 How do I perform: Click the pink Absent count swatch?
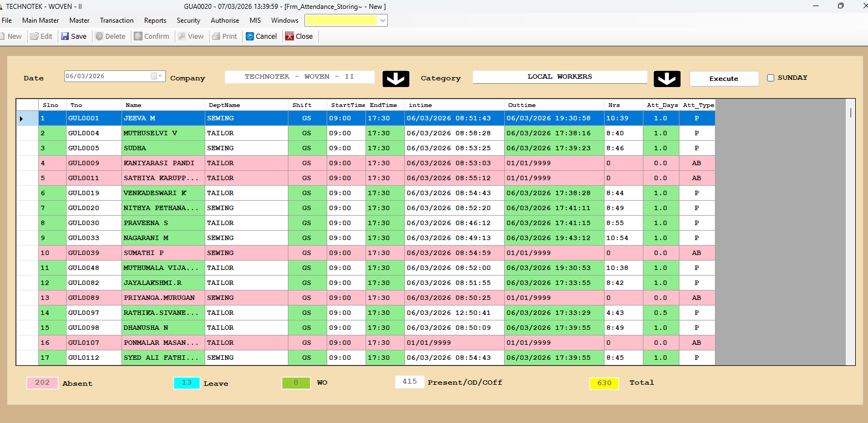coord(42,383)
